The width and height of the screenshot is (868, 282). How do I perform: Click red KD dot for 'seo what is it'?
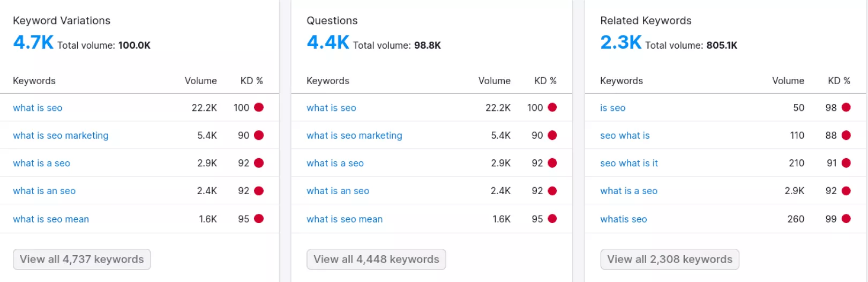[846, 162]
